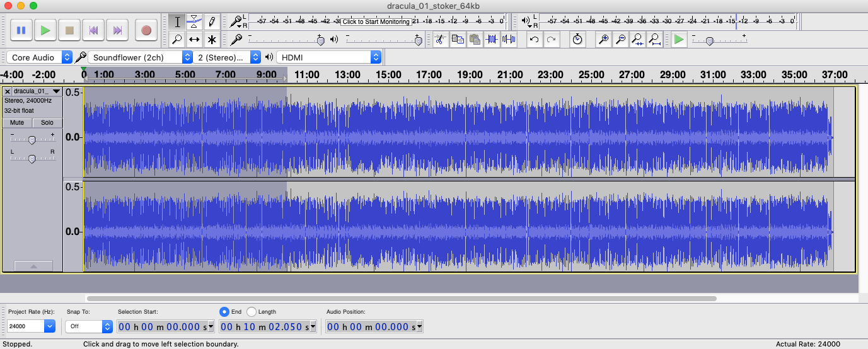868x349 pixels.
Task: Click the Fit Project zoom icon
Action: click(654, 39)
